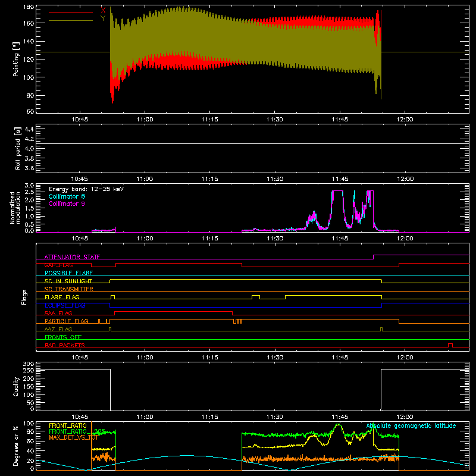Click the Pointing ["] axis title
This screenshot has height=476, width=476.
tap(16, 59)
